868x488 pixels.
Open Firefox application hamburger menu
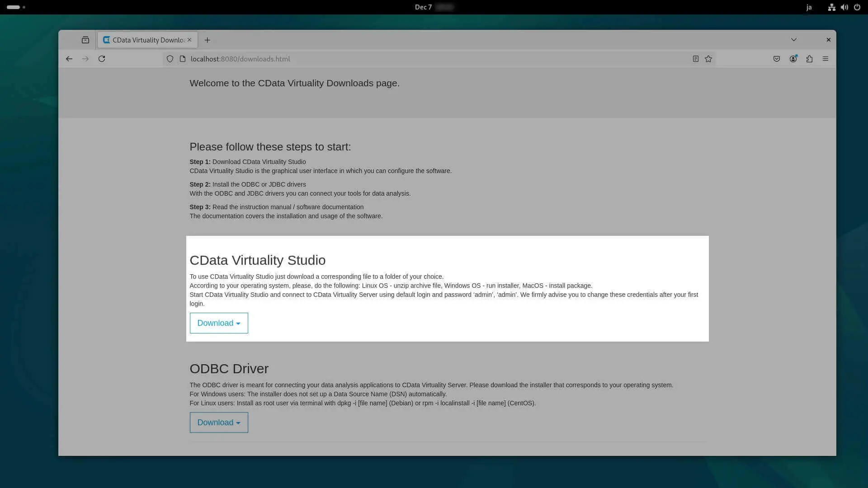click(x=826, y=59)
